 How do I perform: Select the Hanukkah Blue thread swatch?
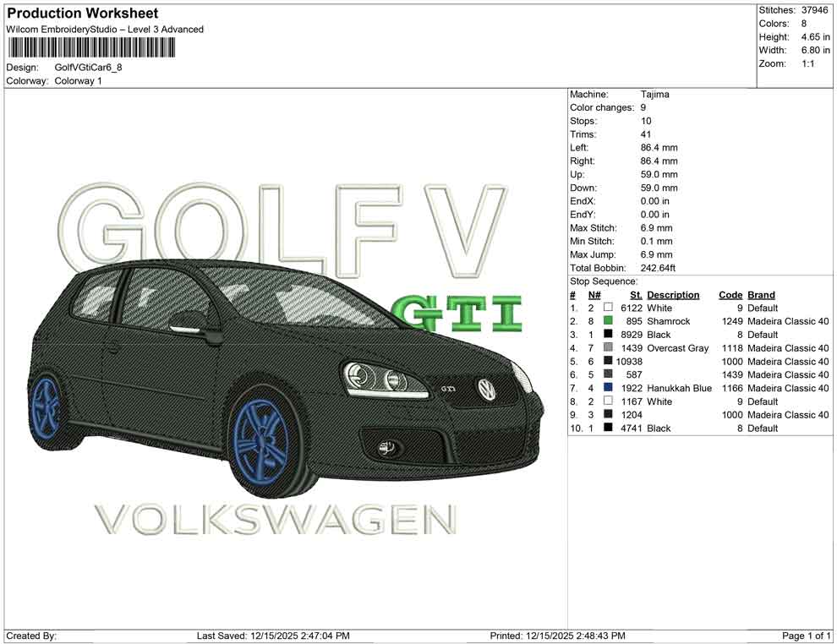pyautogui.click(x=606, y=388)
